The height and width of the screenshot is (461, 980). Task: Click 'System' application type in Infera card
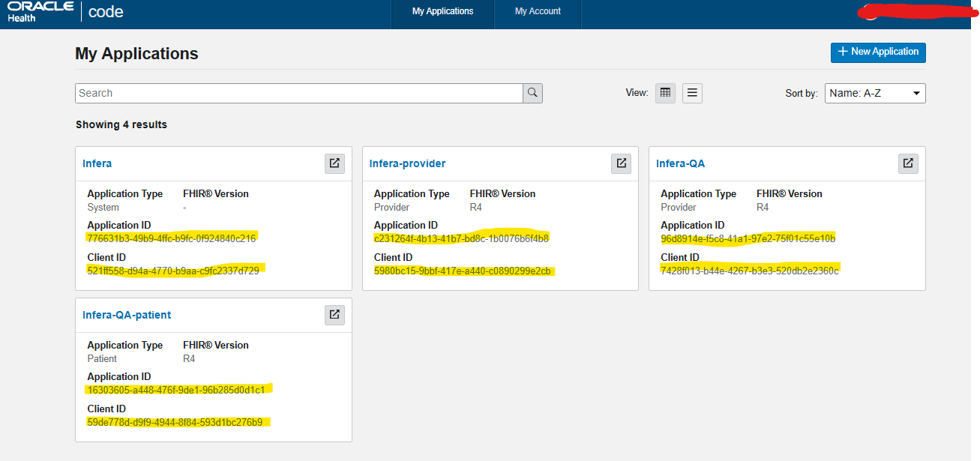(x=103, y=207)
